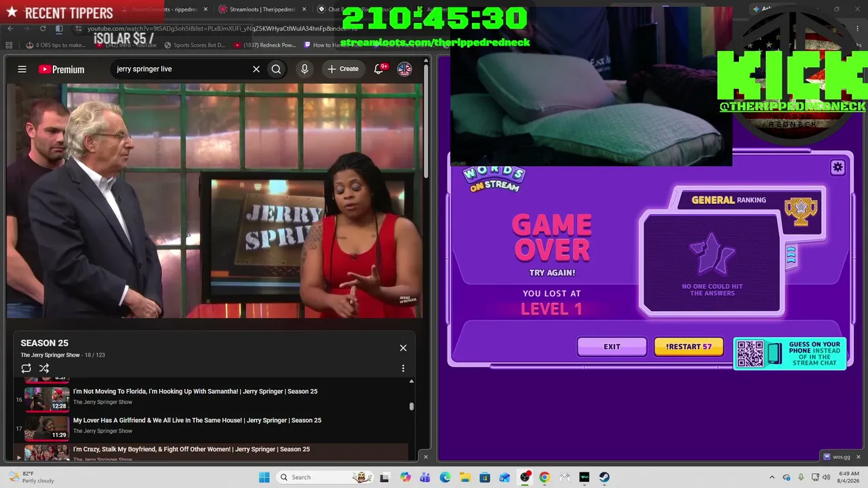868x488 pixels.
Task: Start voice search with the microphone
Action: [304, 69]
